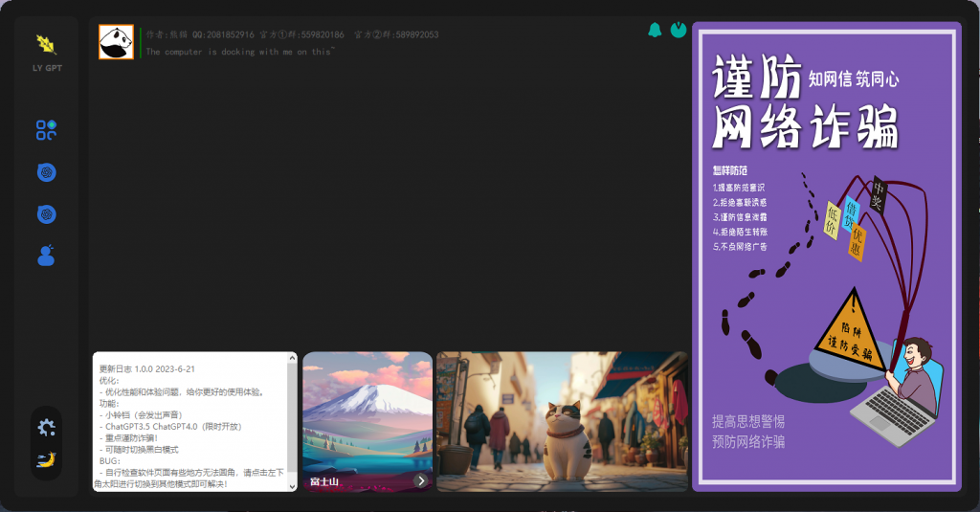Click the "更新日志 1.0.0 2023-6-21" line

(147, 368)
